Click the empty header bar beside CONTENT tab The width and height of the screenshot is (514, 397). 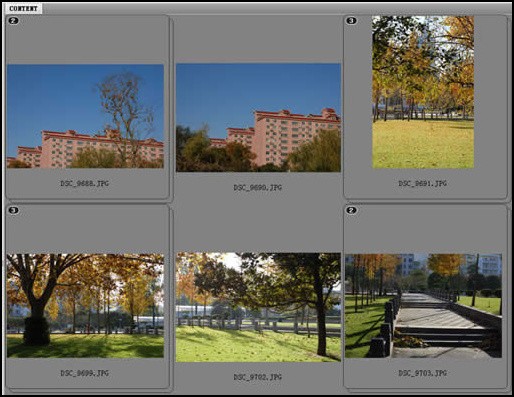click(277, 9)
